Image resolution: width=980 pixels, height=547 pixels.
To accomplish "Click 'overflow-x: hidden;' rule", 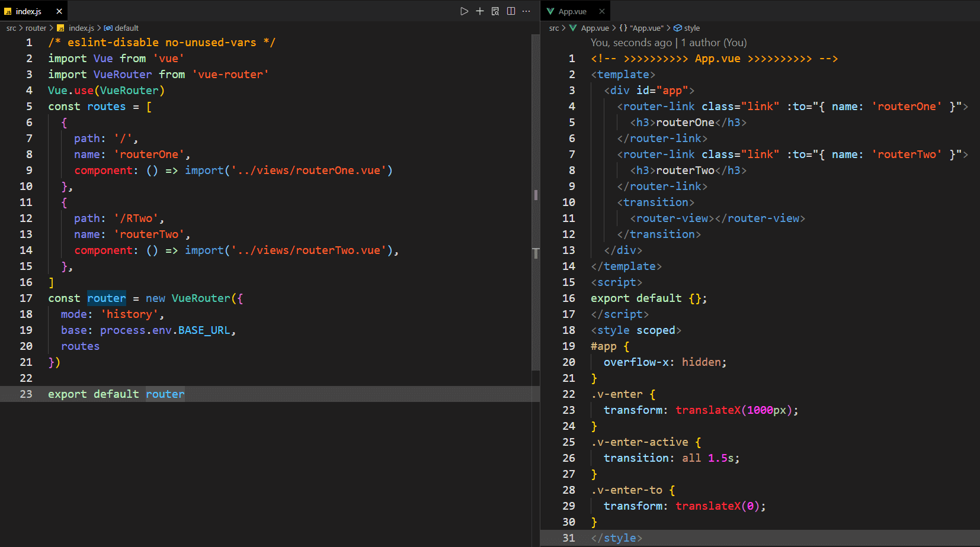I will [665, 362].
